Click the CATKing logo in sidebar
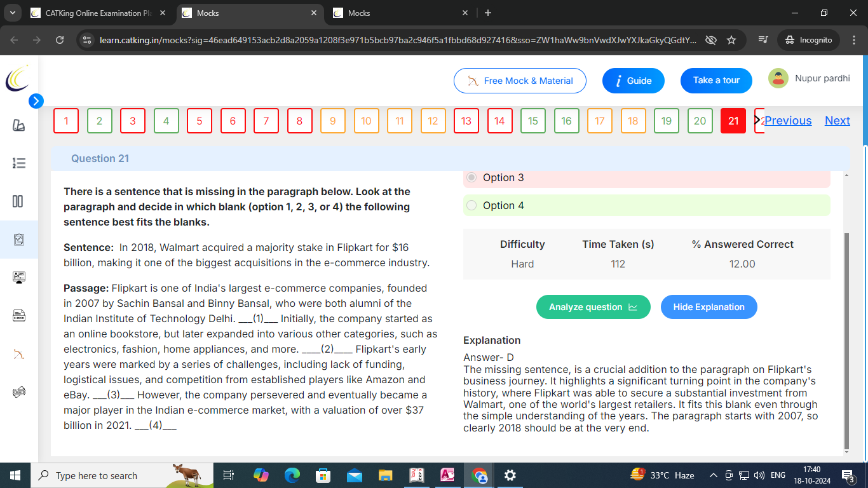The width and height of the screenshot is (868, 488). (17, 78)
